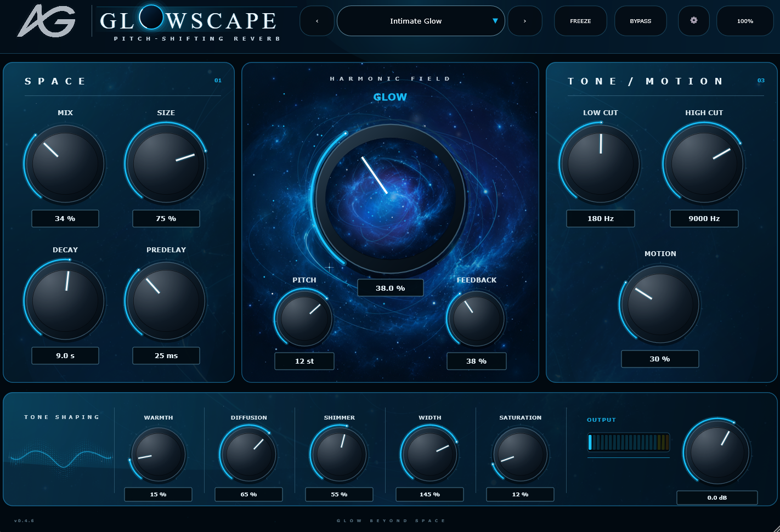Click the FEEDBACK knob
780x532 pixels.
coord(476,319)
